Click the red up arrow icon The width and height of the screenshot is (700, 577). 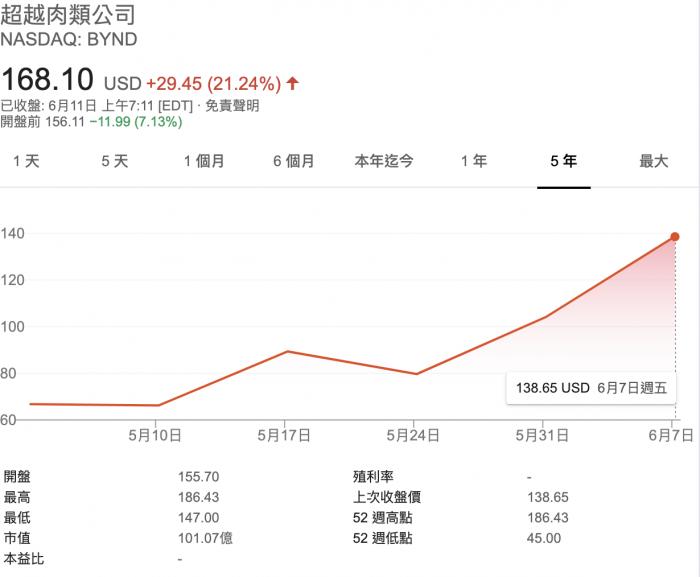click(293, 83)
